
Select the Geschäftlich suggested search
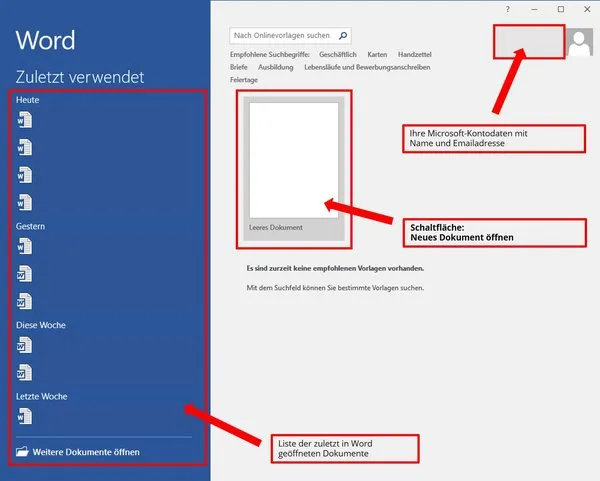click(x=337, y=54)
